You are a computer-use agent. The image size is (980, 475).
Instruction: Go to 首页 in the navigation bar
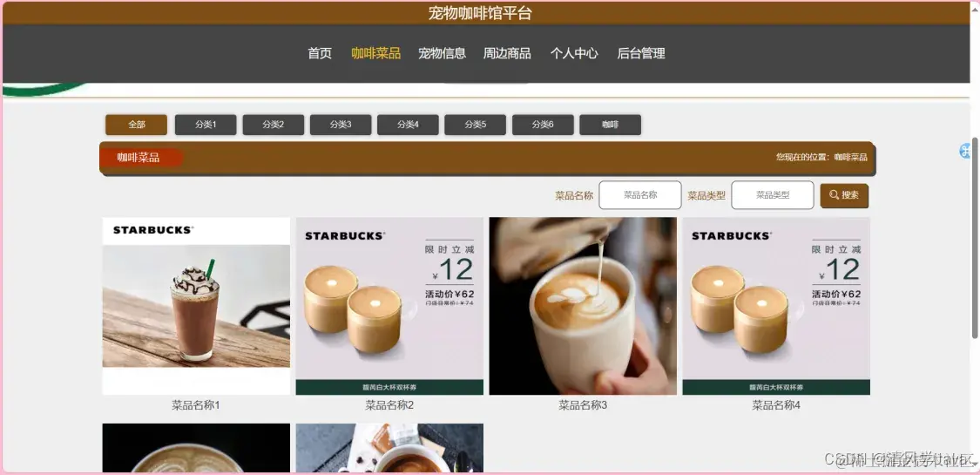[320, 54]
